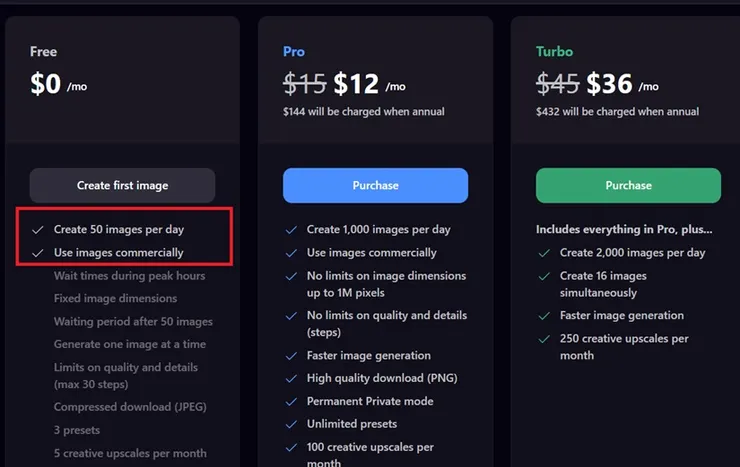Click checkmark beside Create 50 images per day
The width and height of the screenshot is (740, 467).
click(x=37, y=230)
